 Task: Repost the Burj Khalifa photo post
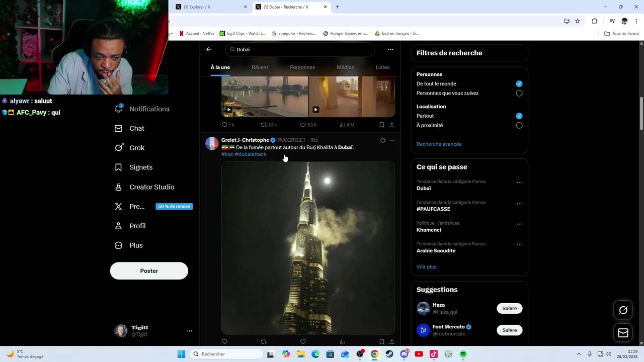click(x=264, y=342)
